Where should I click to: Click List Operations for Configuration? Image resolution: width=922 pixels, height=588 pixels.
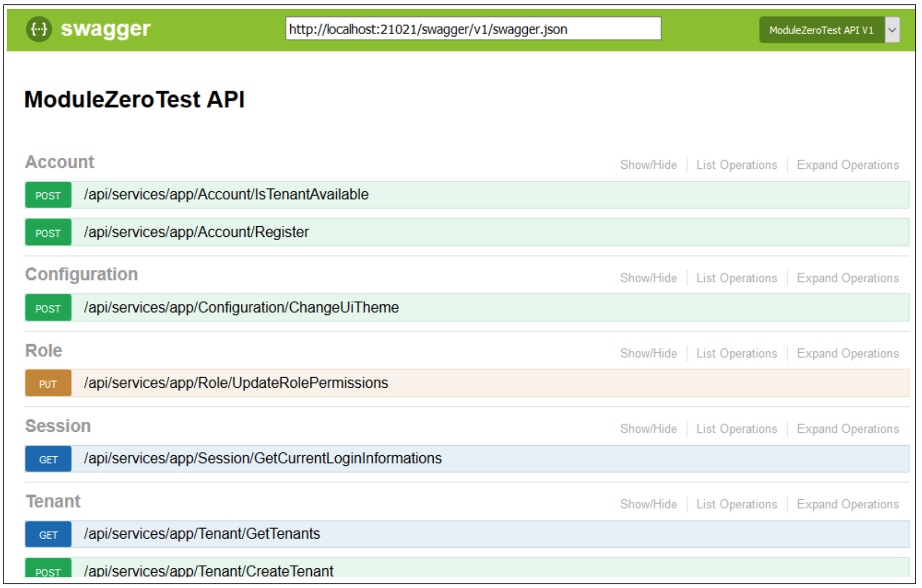737,278
